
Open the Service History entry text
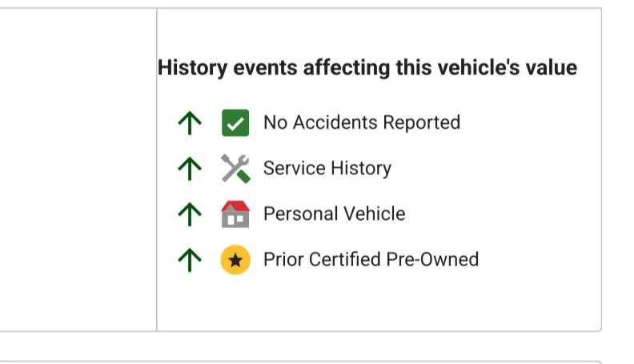pyautogui.click(x=327, y=168)
